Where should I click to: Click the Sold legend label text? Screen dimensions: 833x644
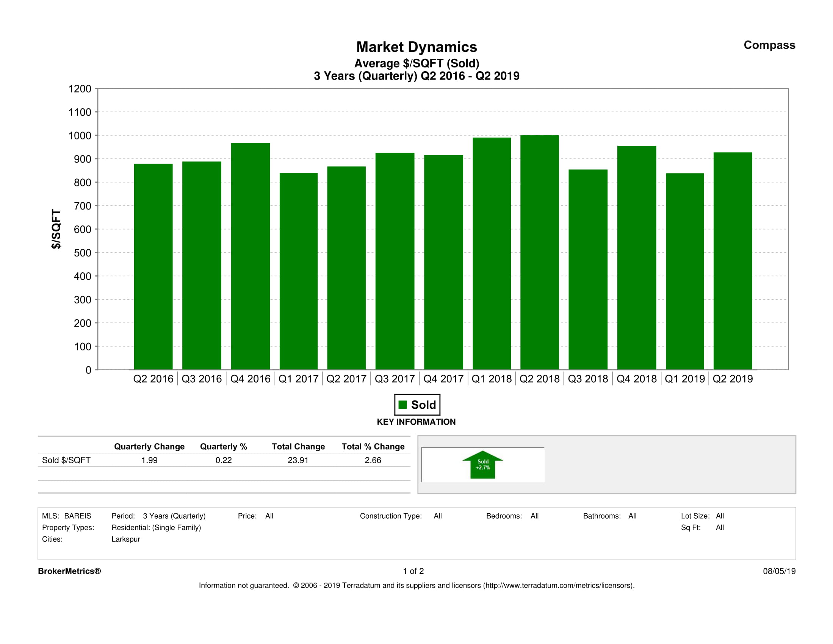tap(423, 405)
